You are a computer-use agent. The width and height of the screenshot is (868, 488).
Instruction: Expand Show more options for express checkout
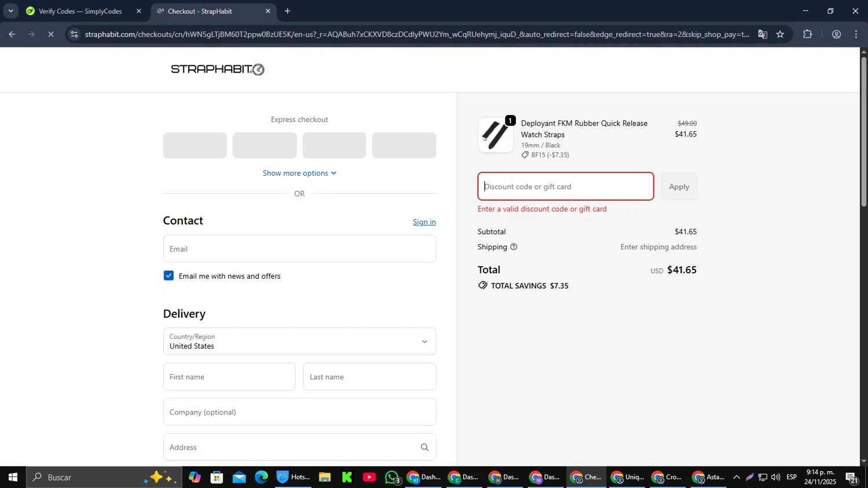coord(299,173)
